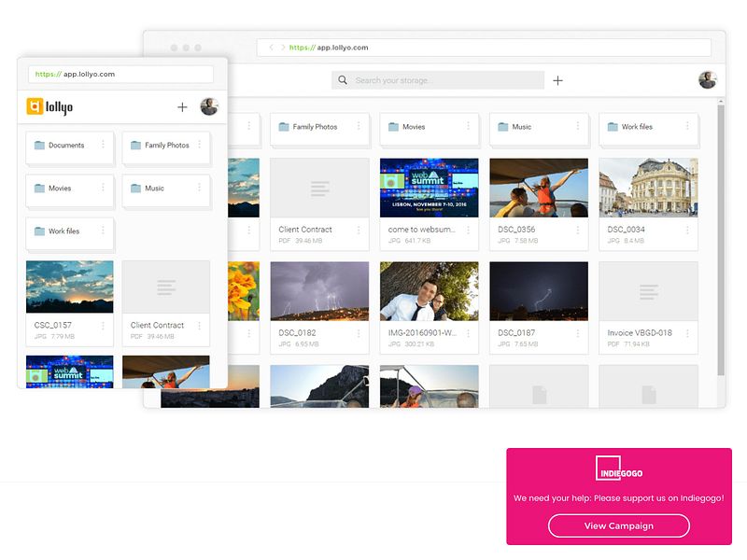This screenshot has height=560, width=747.
Task: Click the back arrow in large browser address bar
Action: [x=271, y=48]
